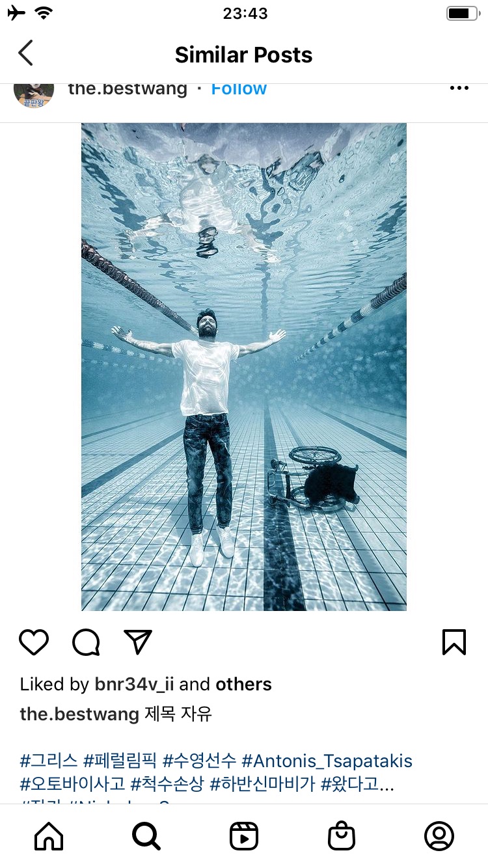Open the Reels tab icon
This screenshot has width=488, height=868.
[x=244, y=836]
